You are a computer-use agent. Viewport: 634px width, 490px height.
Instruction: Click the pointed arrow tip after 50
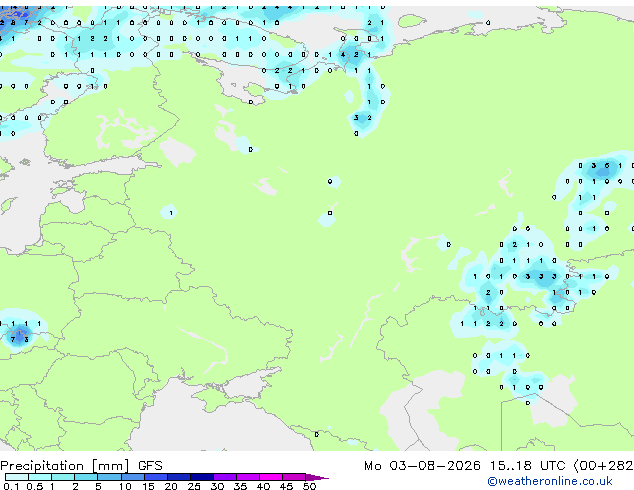click(317, 477)
